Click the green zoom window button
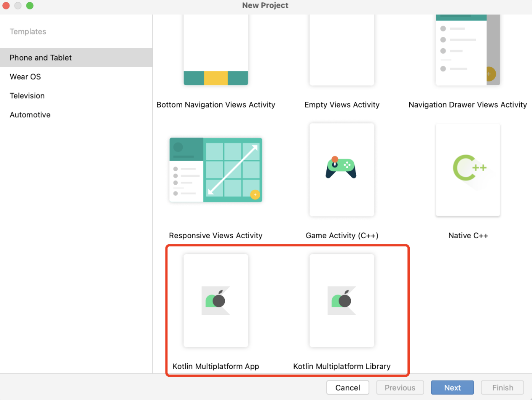Screen dimensions: 532x400 tap(30, 6)
